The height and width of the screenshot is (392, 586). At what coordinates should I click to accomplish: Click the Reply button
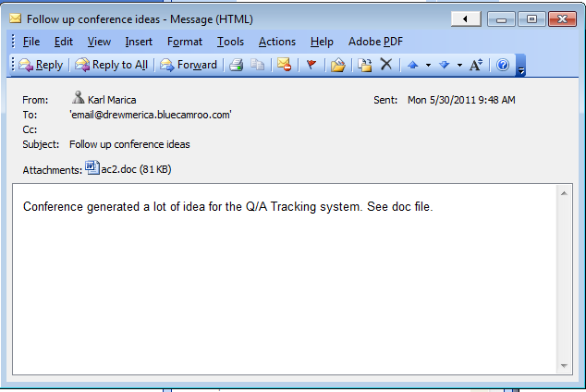(x=41, y=65)
